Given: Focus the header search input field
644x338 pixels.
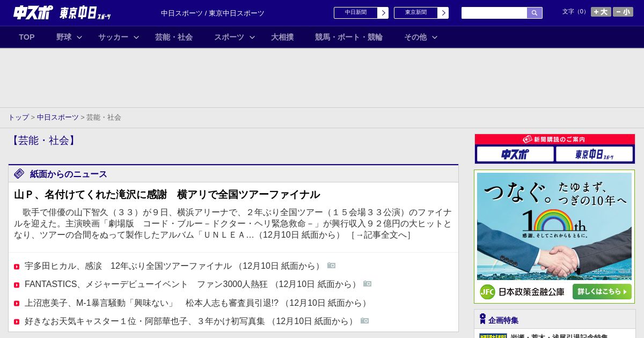Looking at the screenshot, I should point(494,13).
